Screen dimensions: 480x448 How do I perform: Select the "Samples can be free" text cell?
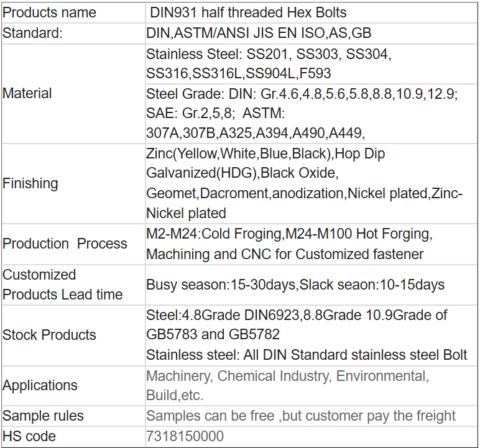[301, 416]
